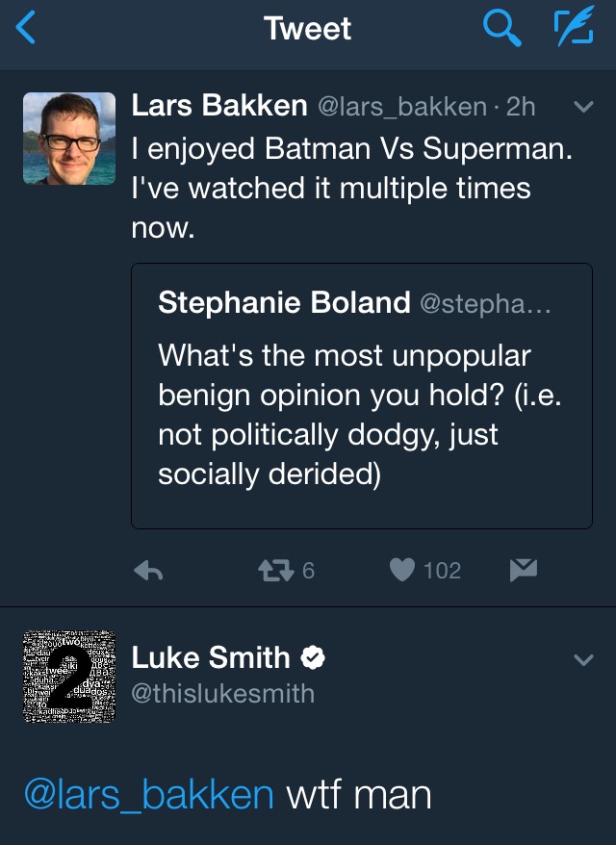Compose a new tweet with feather icon
The height and width of the screenshot is (845, 616).
tap(575, 26)
